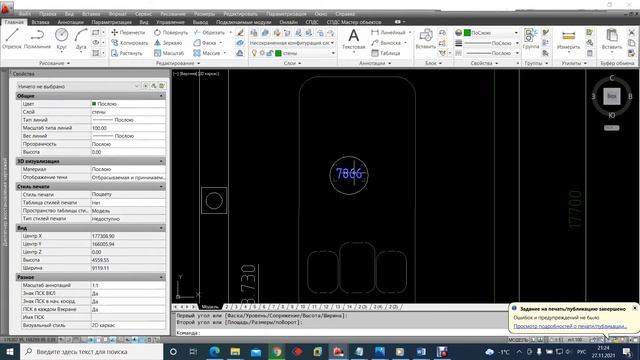640x360 pixels.
Task: Click the Цвет Послою value in properties
Action: coord(128,104)
